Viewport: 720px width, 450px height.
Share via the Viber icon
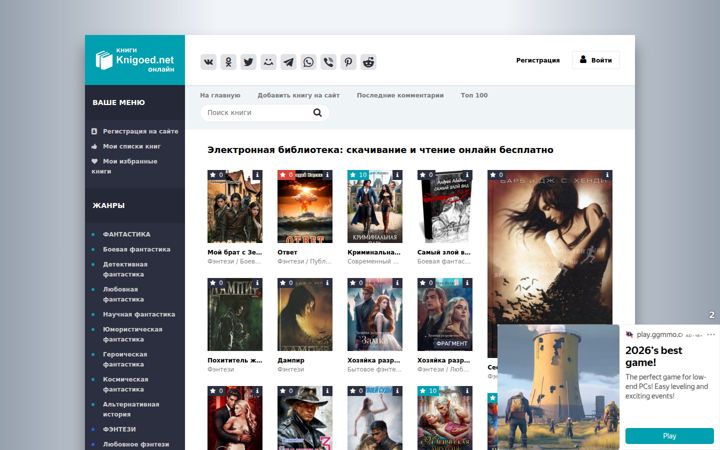pyautogui.click(x=328, y=62)
